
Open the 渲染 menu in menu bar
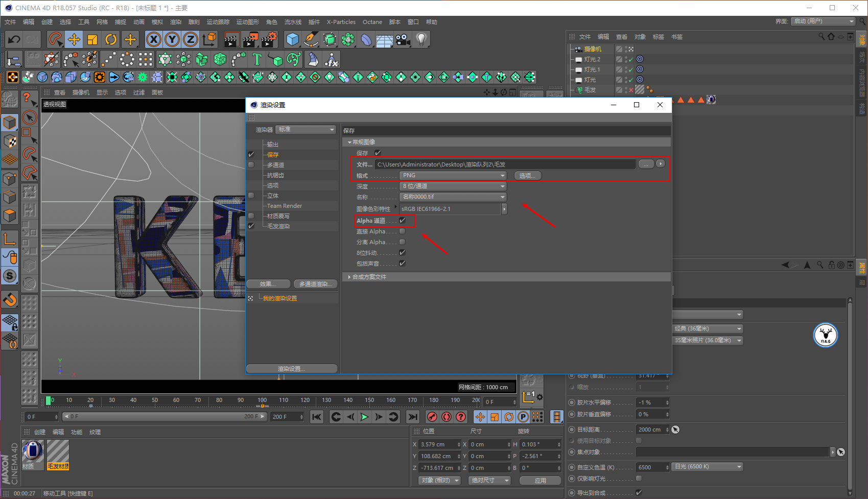(x=175, y=22)
